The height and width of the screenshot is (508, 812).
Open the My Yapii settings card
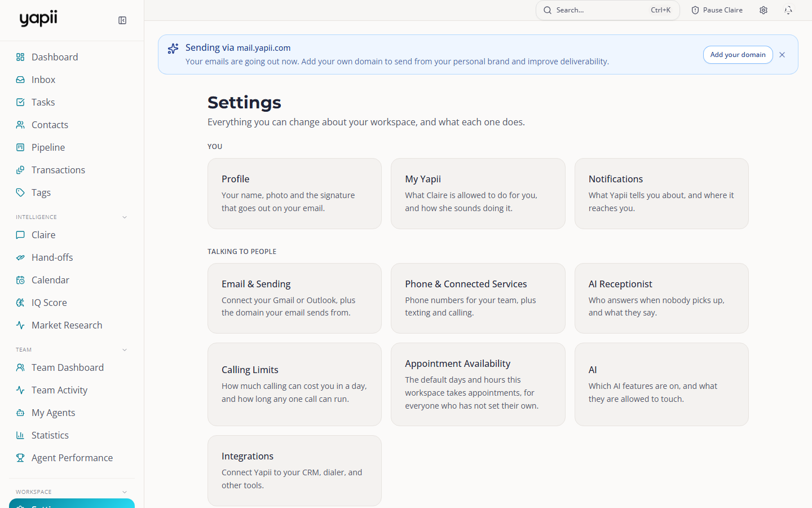pyautogui.click(x=478, y=194)
